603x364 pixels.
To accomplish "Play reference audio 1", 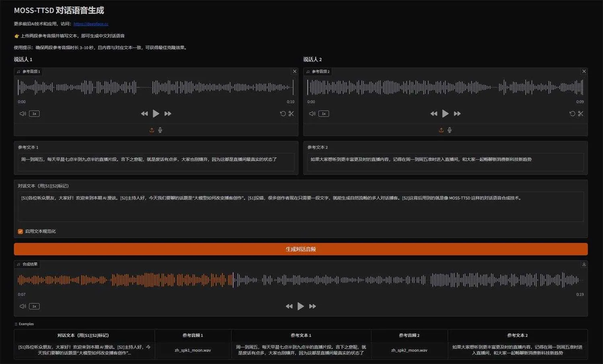I will click(156, 114).
